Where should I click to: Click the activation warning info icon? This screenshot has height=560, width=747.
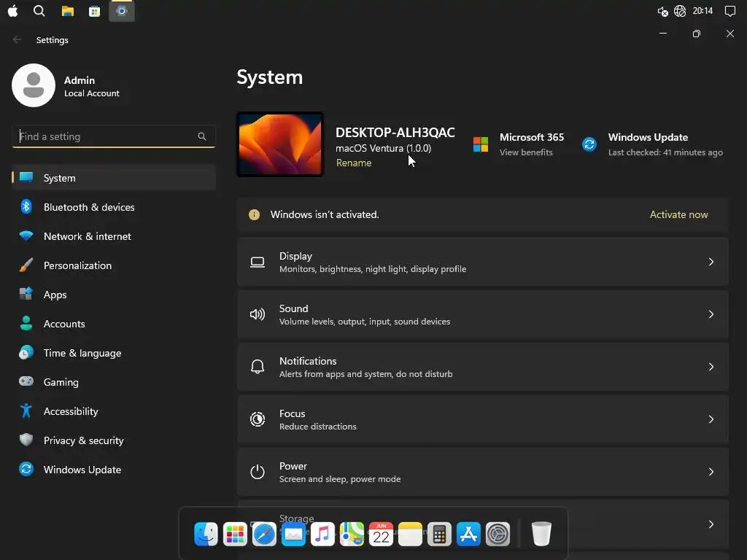(x=255, y=215)
